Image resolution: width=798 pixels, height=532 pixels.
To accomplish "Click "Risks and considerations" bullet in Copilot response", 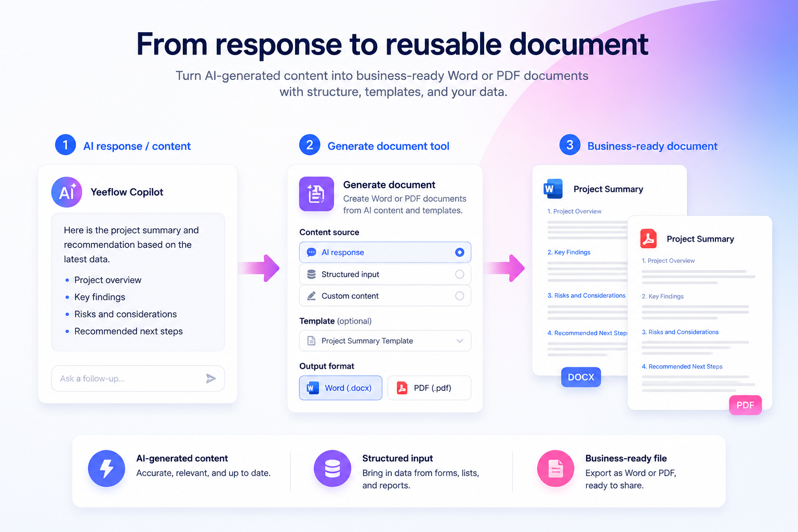I will [125, 314].
